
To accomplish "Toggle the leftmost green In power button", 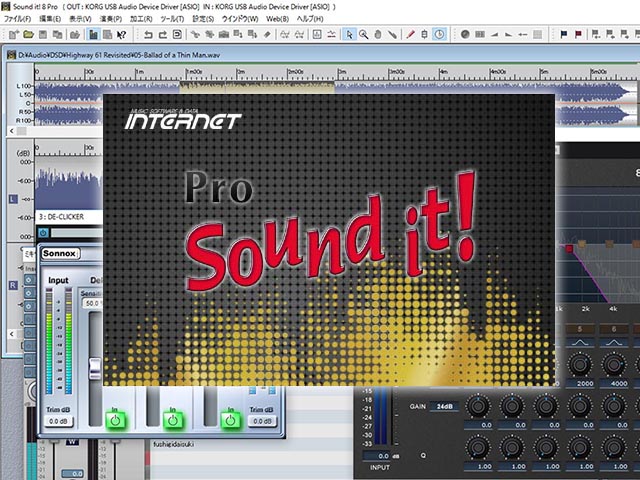I will [x=113, y=418].
